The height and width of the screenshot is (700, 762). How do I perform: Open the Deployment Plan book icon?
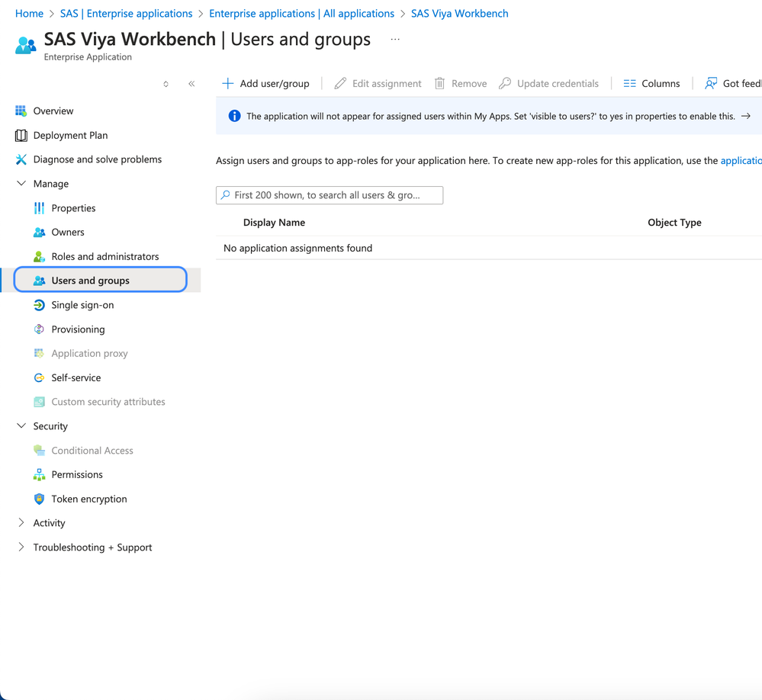[21, 136]
